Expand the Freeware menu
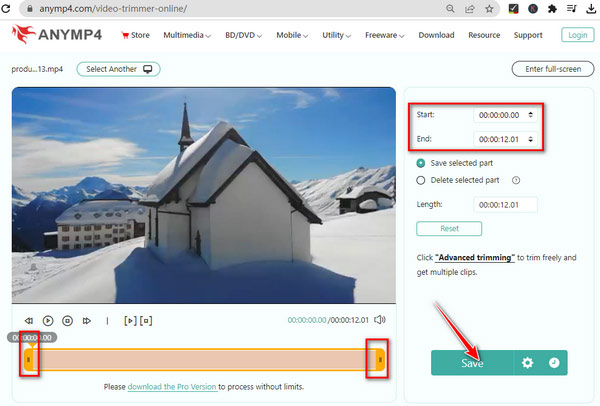Viewport: 600px width, 406px height. coord(385,35)
